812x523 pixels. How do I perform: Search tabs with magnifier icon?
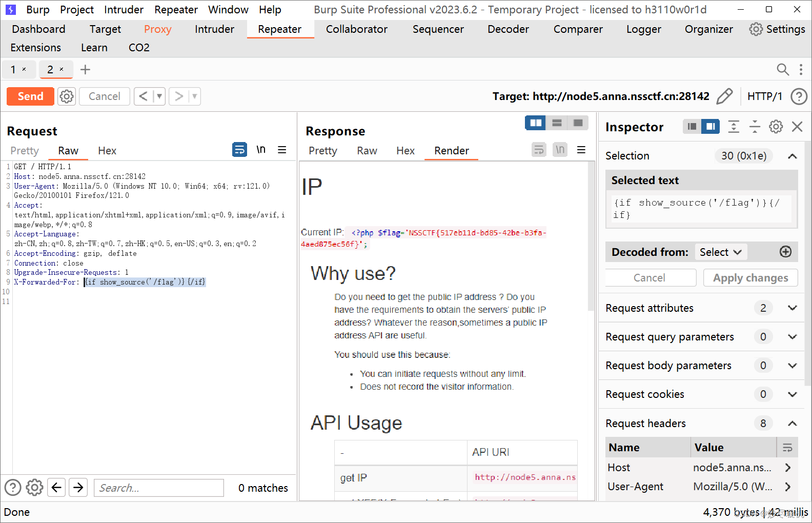783,69
